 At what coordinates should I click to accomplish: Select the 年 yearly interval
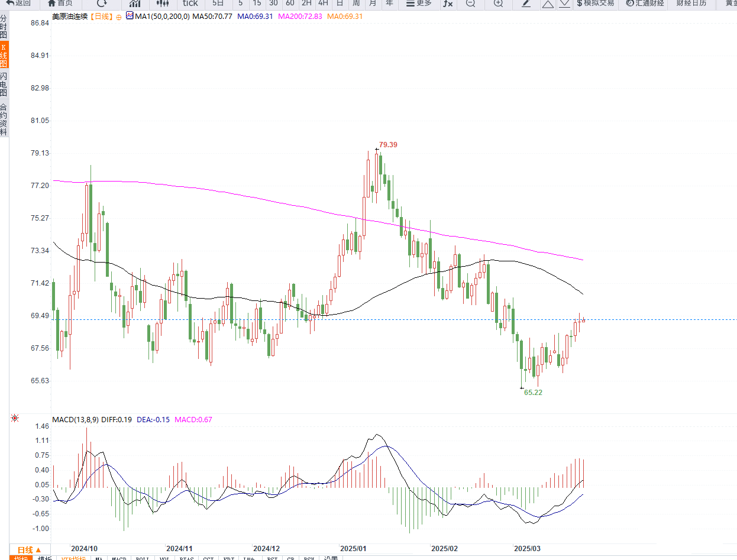tap(389, 3)
